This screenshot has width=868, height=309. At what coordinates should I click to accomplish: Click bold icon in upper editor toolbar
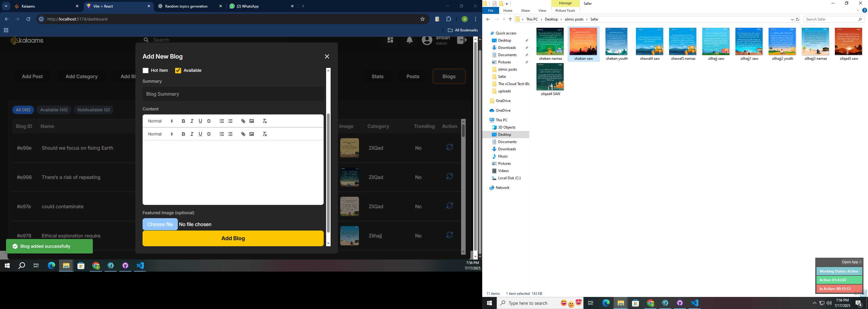[x=183, y=121]
